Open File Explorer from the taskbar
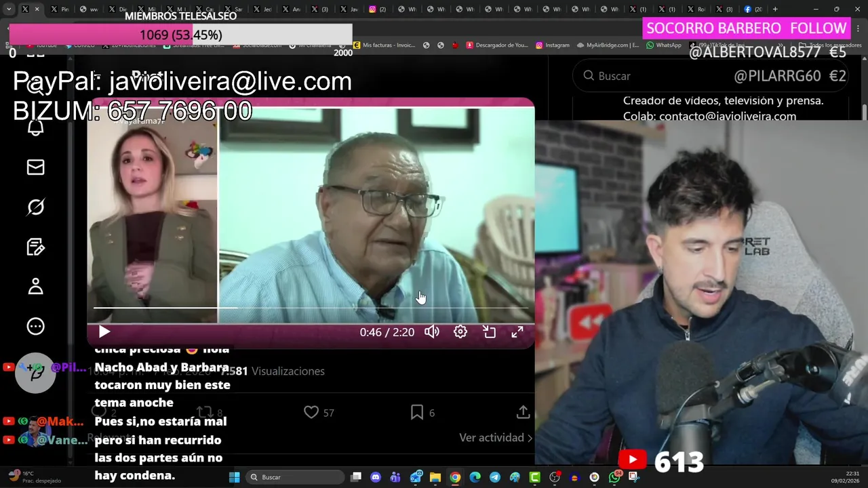The width and height of the screenshot is (868, 488). coord(435,477)
